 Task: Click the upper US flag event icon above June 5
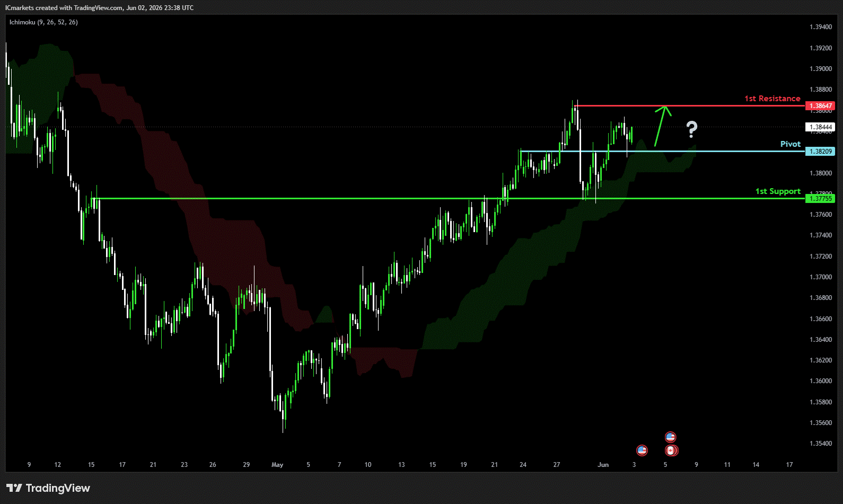click(671, 437)
